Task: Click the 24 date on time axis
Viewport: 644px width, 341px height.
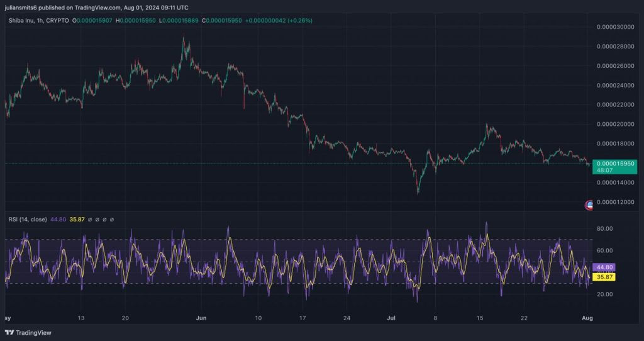Action: click(347, 318)
